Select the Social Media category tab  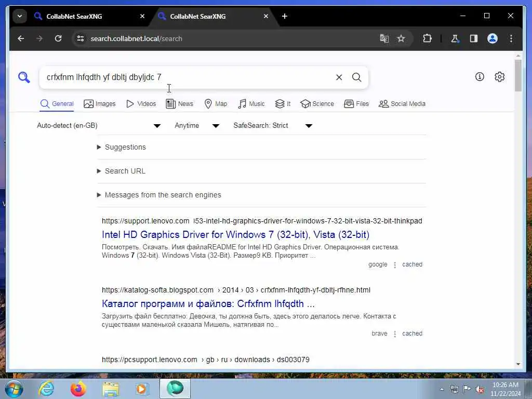point(402,104)
